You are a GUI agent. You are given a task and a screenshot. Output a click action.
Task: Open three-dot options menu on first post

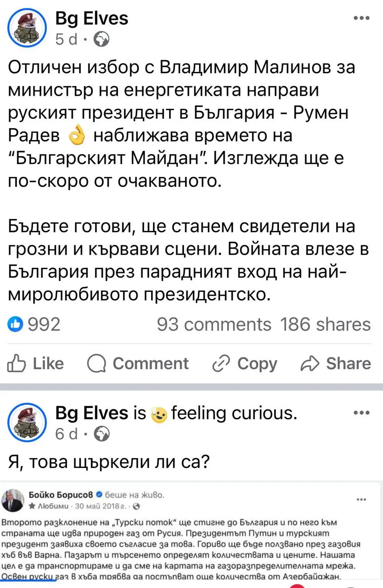pos(361,18)
